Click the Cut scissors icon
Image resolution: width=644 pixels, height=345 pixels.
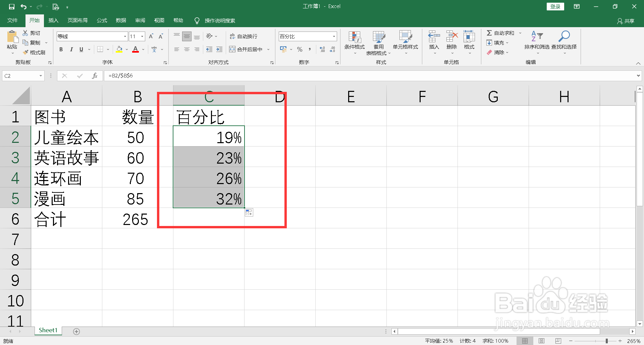(25, 33)
